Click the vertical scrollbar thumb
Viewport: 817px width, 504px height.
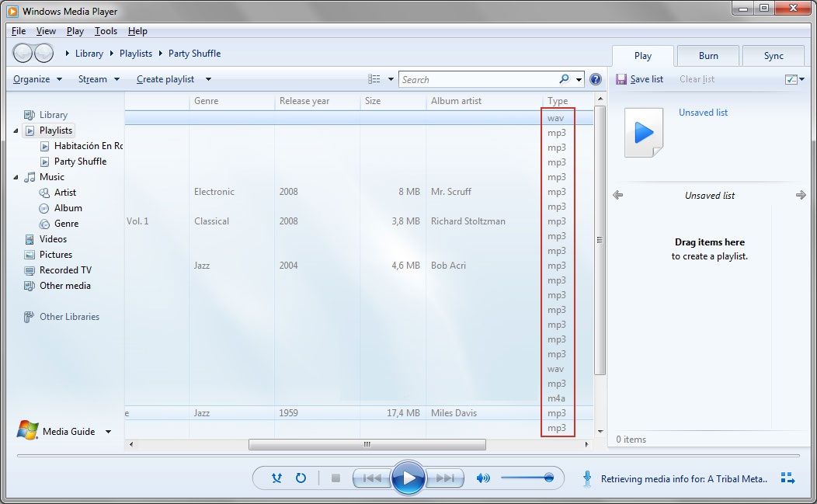click(600, 240)
